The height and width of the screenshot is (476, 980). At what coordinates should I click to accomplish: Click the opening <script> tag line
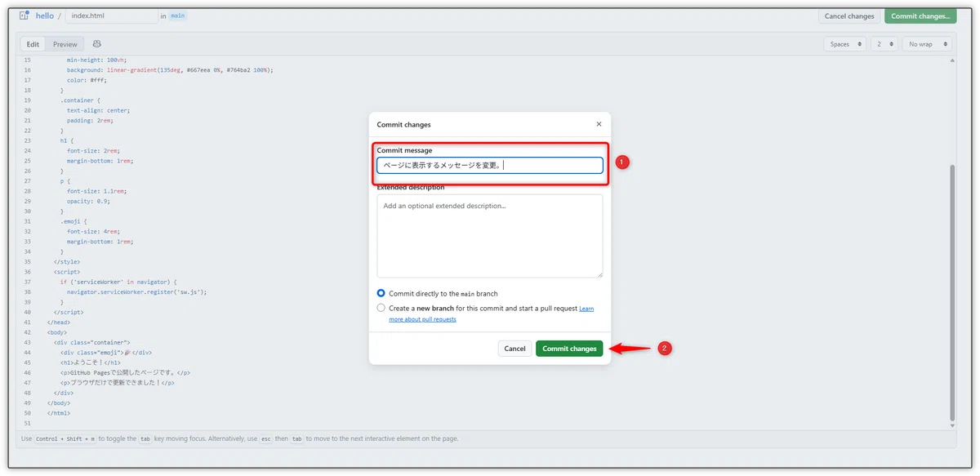click(67, 271)
